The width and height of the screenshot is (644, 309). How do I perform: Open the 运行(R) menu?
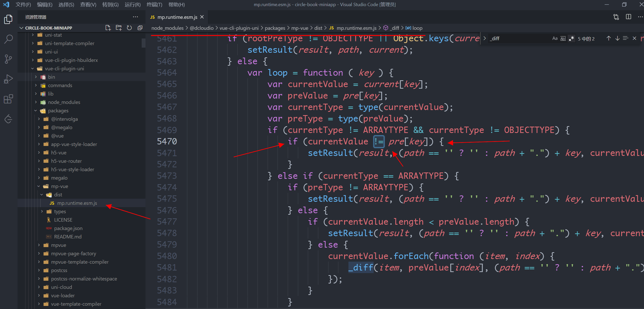point(133,5)
